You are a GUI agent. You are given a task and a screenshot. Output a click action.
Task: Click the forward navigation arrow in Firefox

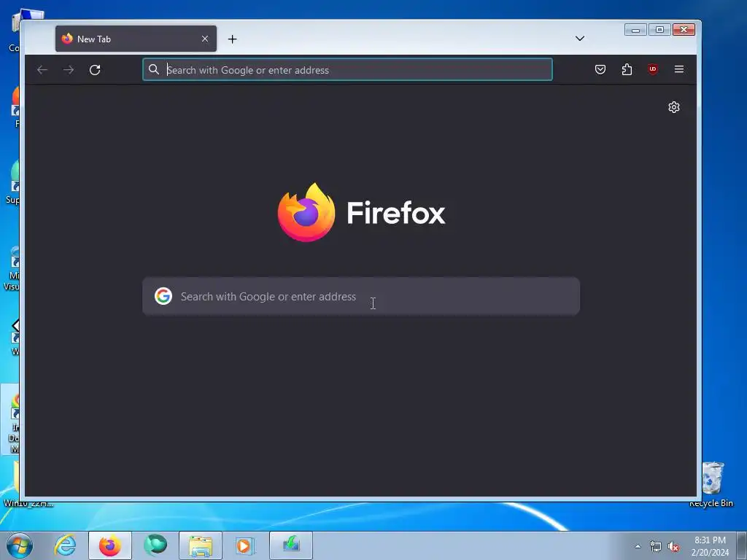69,70
